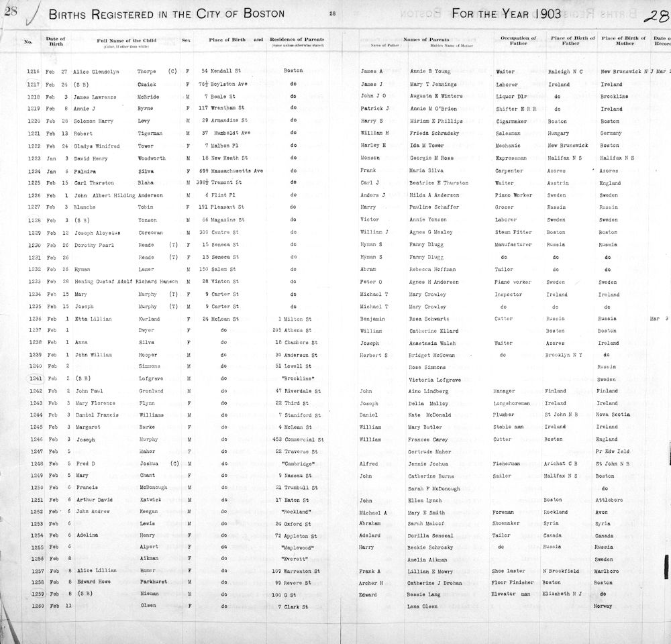
Task: Click the occupation 'Shifter E R R'
Action: [516, 109]
